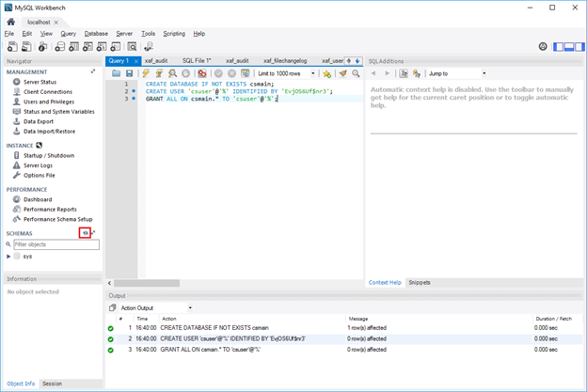Viewport: 587px width, 392px height.
Task: Open the search table data tool
Action: tap(132, 46)
